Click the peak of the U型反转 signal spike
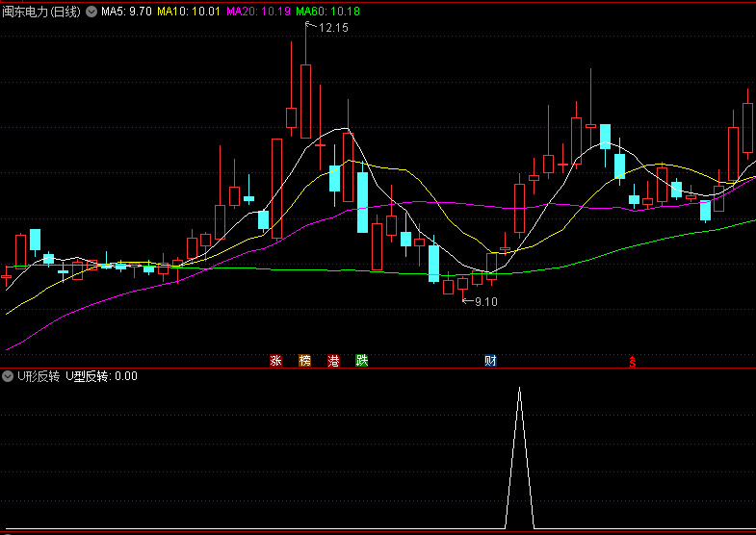 [x=520, y=389]
